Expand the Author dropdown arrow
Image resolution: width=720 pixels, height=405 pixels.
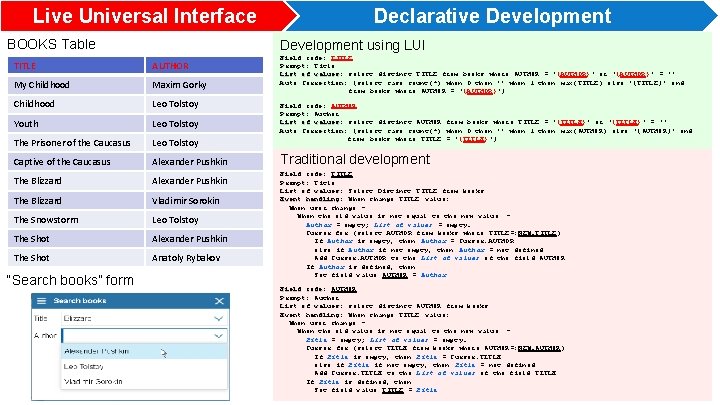[x=219, y=336]
